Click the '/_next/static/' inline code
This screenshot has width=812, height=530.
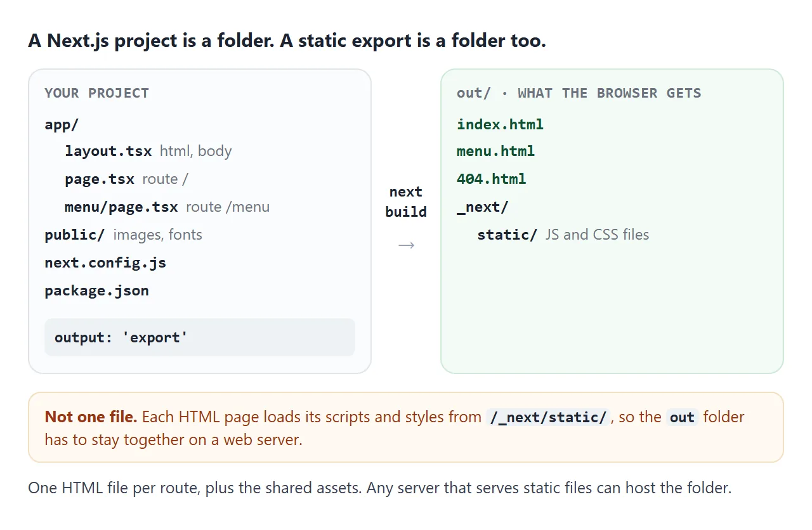548,417
